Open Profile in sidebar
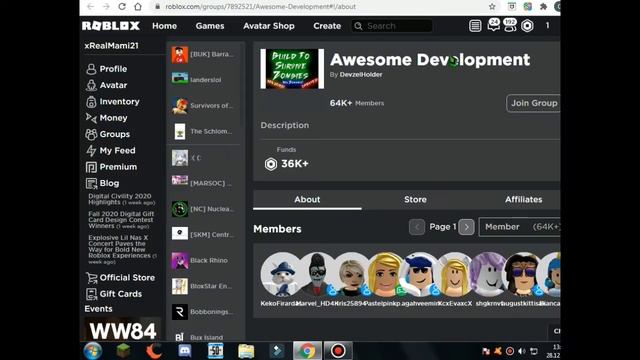640x360 pixels. (x=107, y=69)
